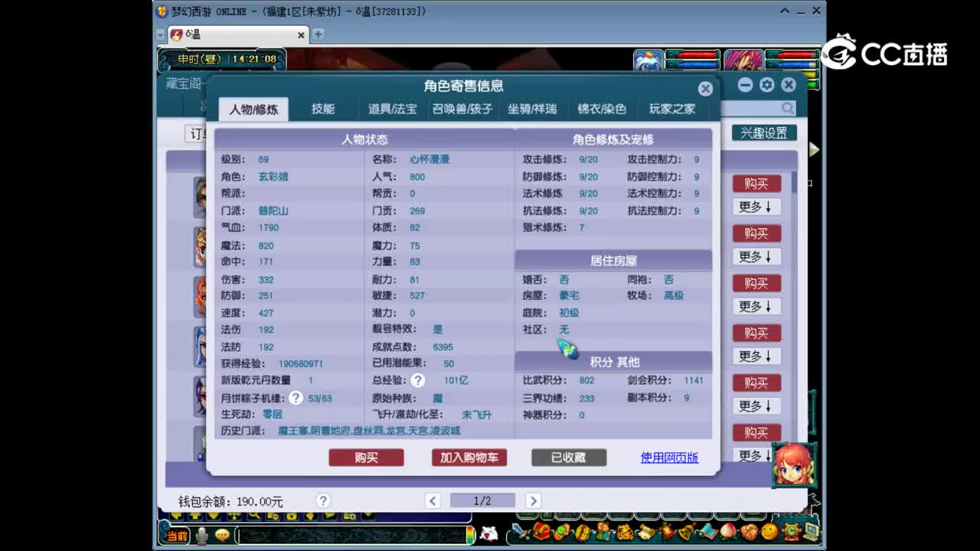
Task: Click the smiley face icon
Action: tap(769, 531)
